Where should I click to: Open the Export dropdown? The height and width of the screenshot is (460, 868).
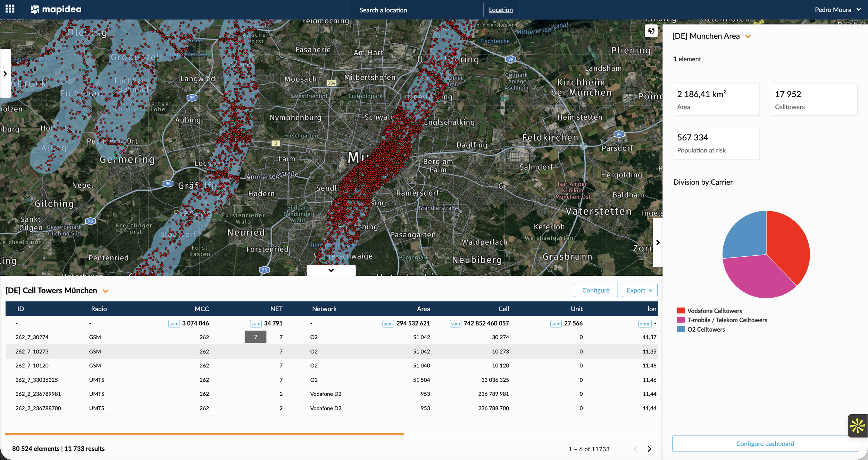click(639, 290)
